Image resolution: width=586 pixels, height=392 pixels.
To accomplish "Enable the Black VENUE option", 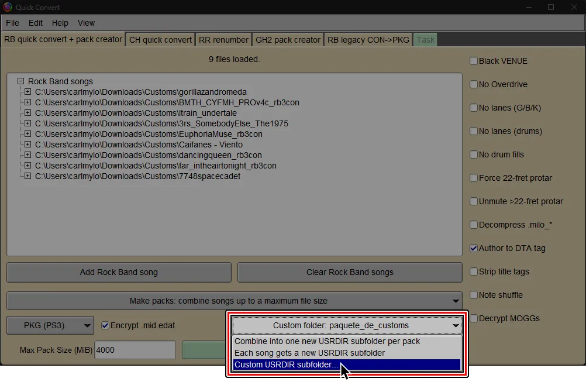I will pos(473,60).
